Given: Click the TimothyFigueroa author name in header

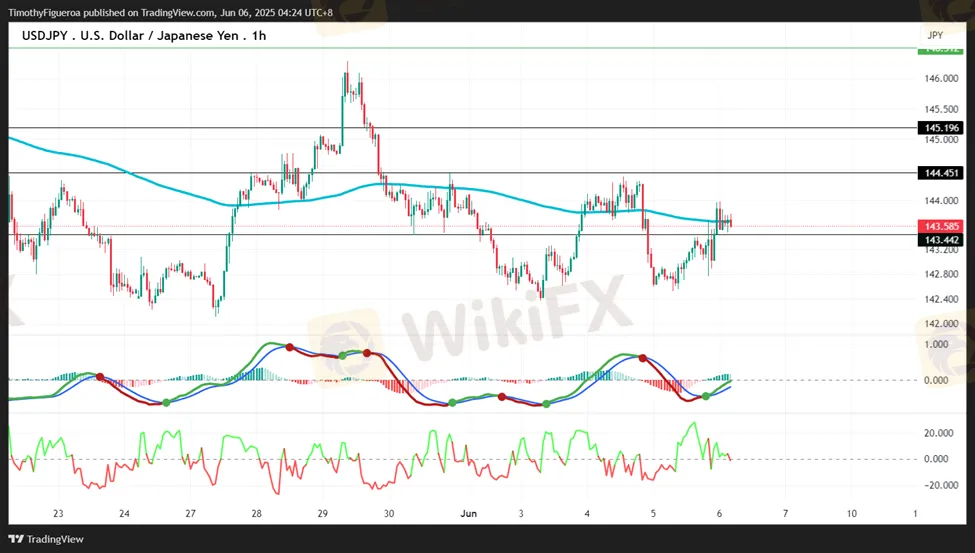Looking at the screenshot, I should tap(51, 12).
